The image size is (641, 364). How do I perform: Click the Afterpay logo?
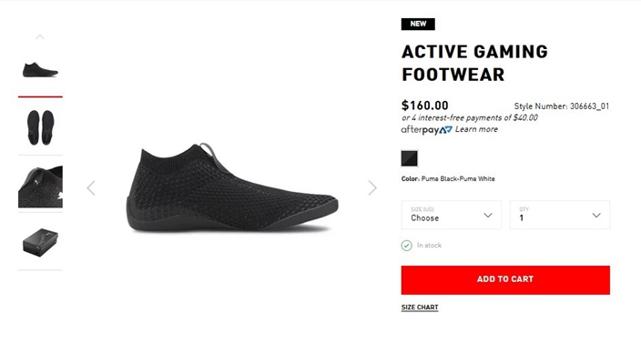click(426, 130)
